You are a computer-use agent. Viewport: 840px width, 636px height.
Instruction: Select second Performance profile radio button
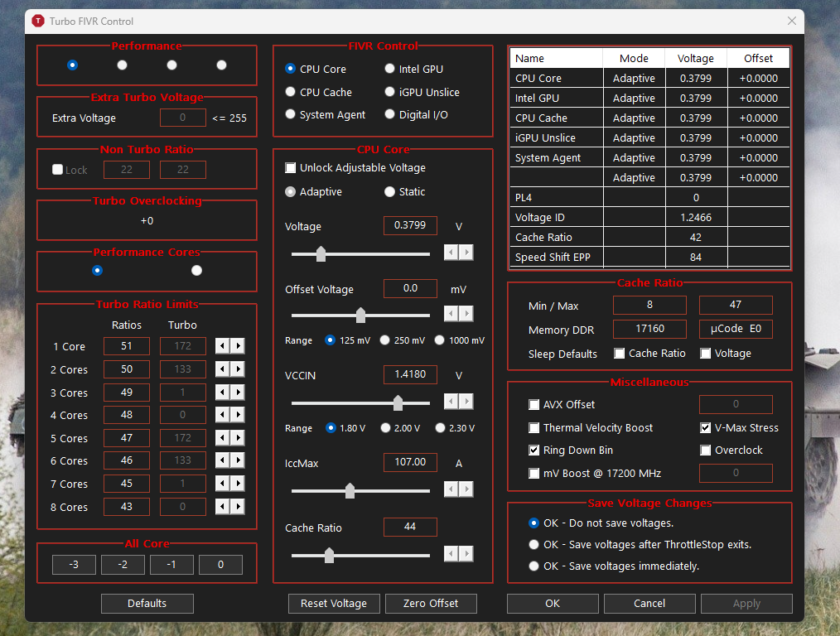(x=122, y=65)
